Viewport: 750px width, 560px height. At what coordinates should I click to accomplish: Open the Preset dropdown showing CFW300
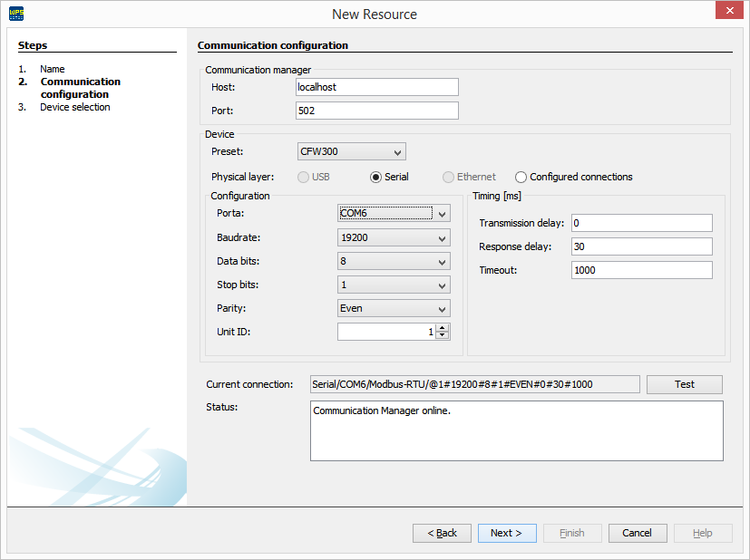[x=398, y=151]
